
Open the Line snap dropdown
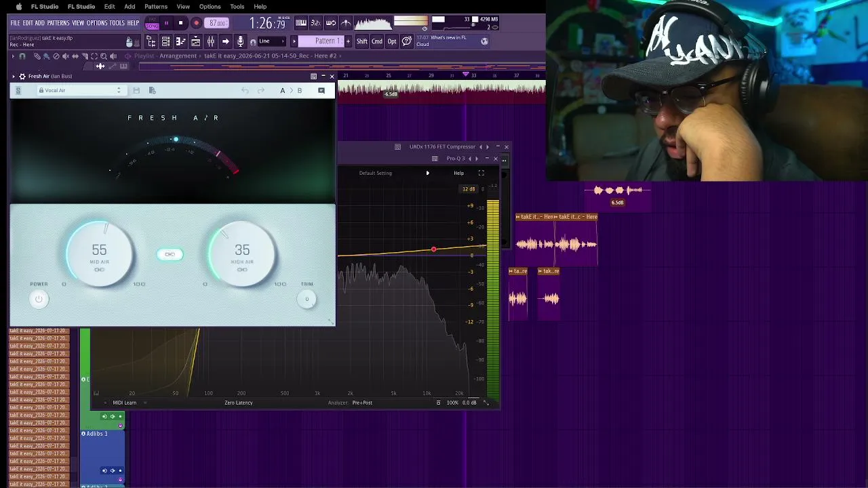(273, 41)
